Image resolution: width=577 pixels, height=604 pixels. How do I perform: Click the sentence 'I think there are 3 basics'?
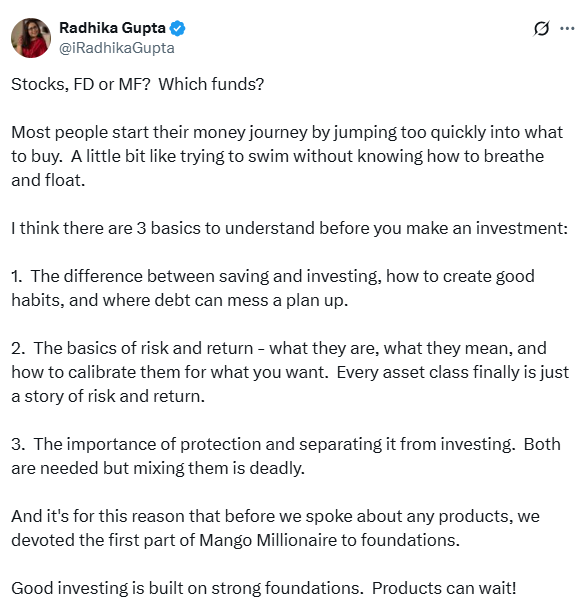(289, 228)
